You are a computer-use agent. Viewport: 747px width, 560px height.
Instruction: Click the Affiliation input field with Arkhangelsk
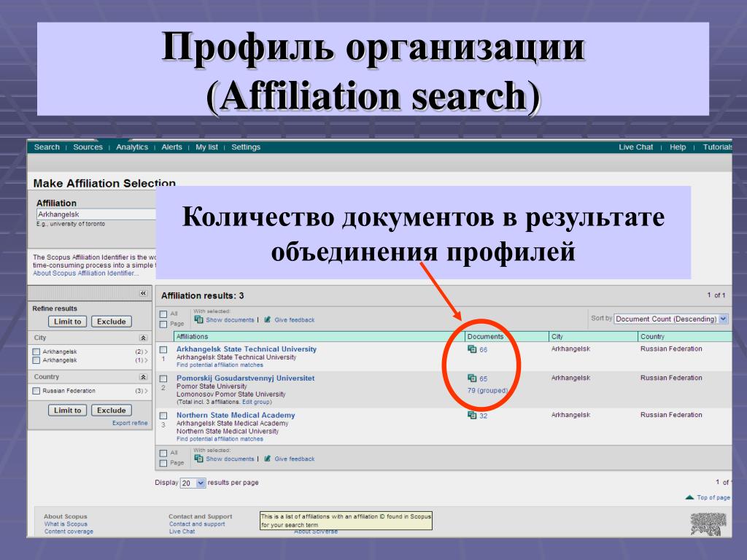[96, 214]
